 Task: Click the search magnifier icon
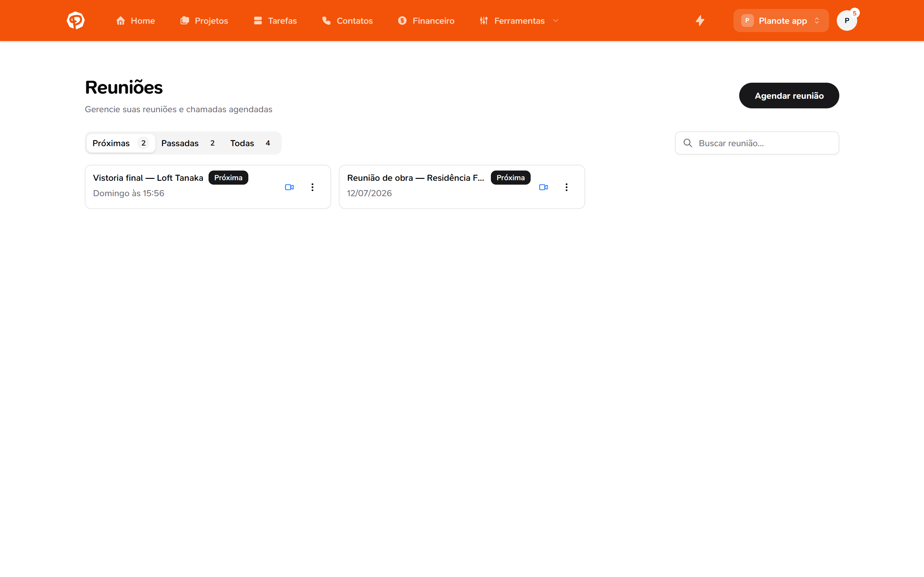click(688, 143)
